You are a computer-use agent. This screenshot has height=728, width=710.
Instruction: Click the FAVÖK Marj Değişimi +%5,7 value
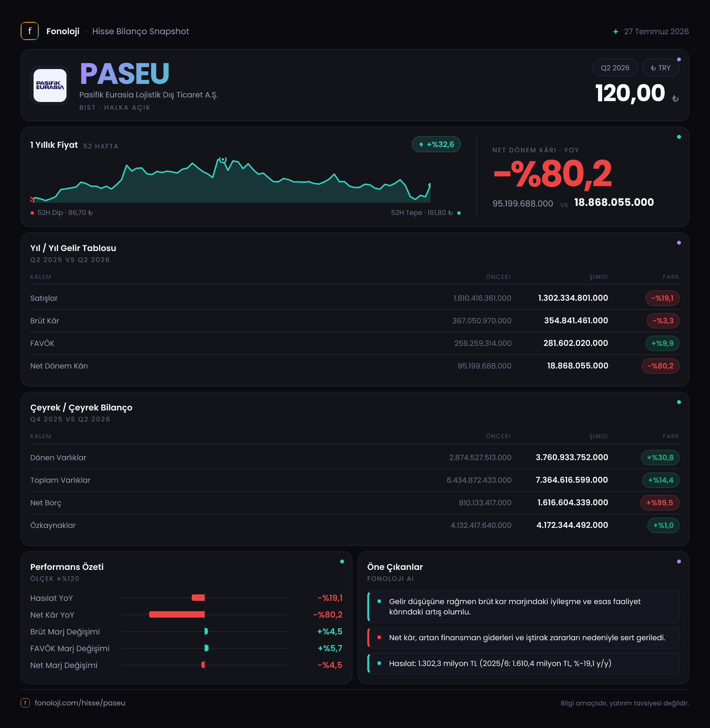[x=330, y=648]
